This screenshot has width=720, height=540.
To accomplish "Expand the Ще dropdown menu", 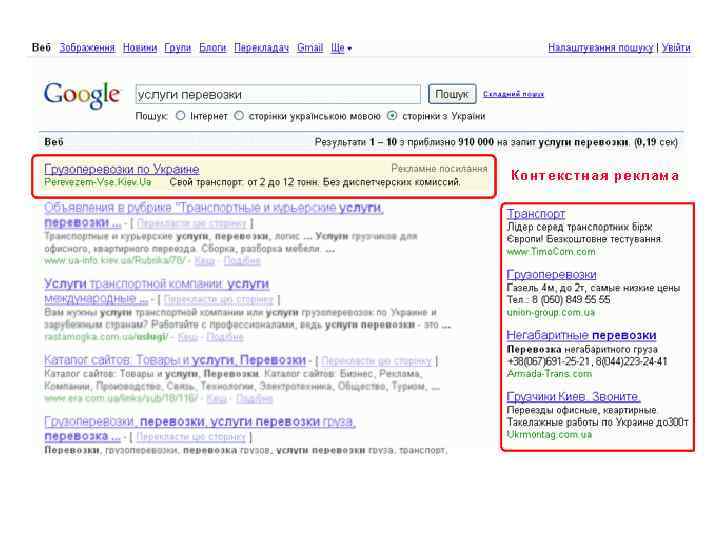I will 341,48.
